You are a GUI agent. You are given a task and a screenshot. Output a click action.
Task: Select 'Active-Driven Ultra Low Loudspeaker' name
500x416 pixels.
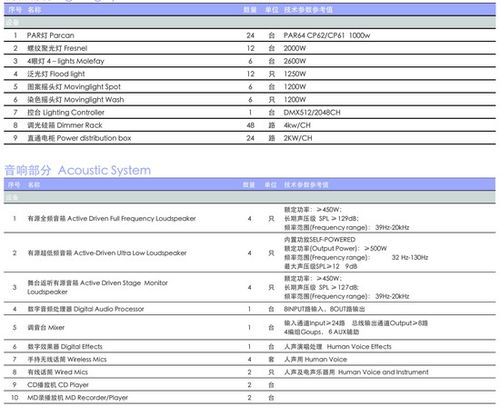pos(107,253)
